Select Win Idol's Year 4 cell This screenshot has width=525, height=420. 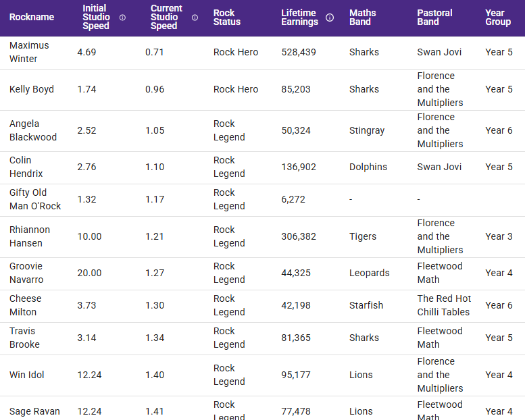(499, 375)
